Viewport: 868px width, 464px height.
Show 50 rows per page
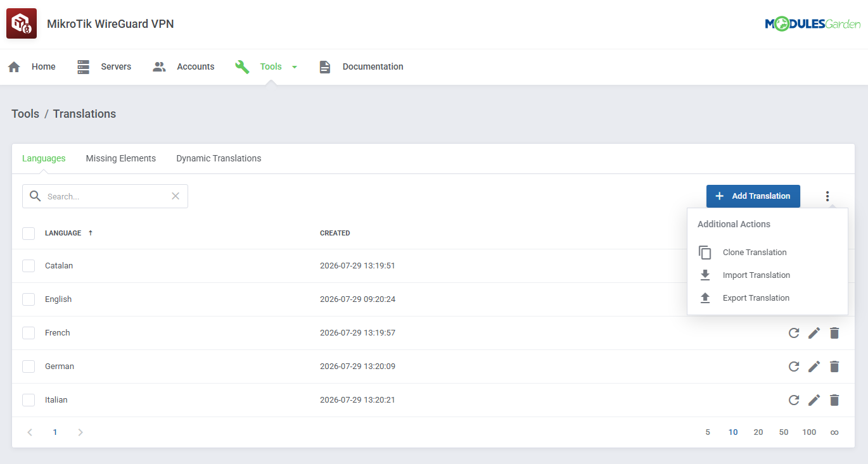(x=784, y=432)
